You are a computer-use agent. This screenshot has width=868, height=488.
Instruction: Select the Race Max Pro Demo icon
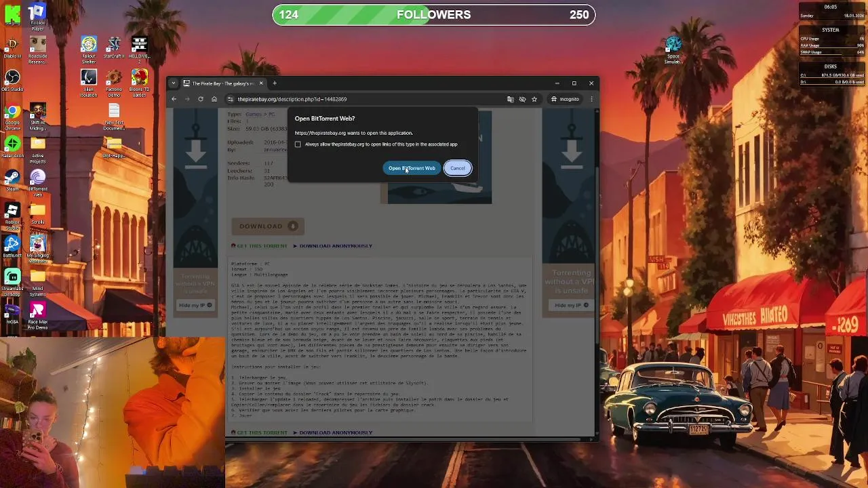tap(37, 316)
